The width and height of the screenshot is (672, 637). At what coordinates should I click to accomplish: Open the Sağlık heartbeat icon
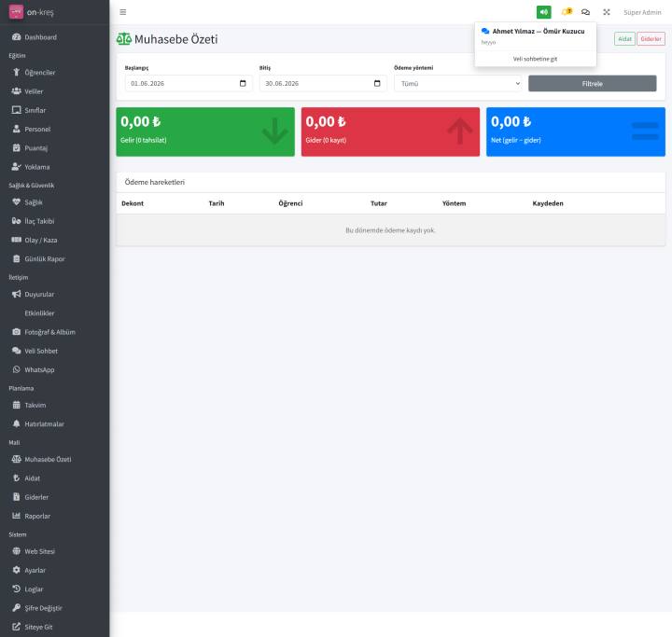click(16, 202)
